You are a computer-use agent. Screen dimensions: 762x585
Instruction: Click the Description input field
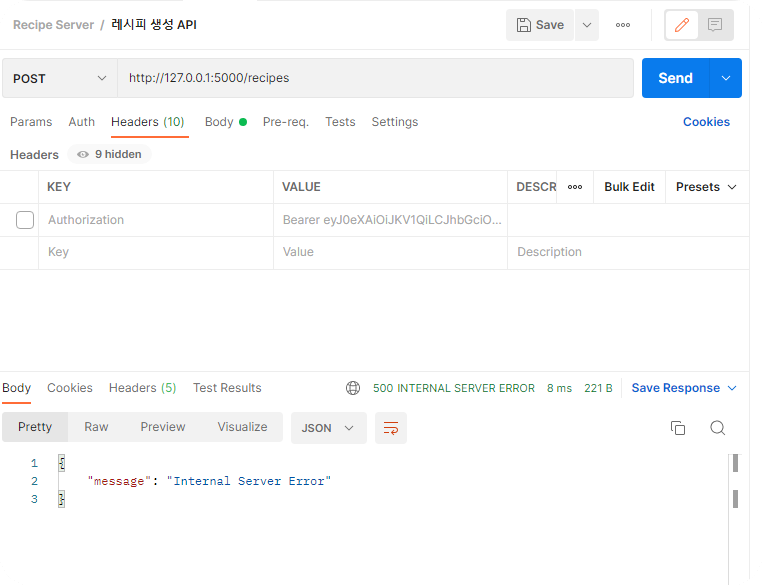(x=628, y=252)
